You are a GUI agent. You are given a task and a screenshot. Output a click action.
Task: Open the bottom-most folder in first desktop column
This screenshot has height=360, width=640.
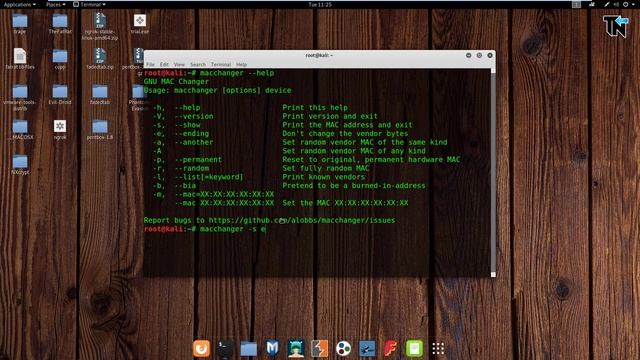(x=20, y=165)
